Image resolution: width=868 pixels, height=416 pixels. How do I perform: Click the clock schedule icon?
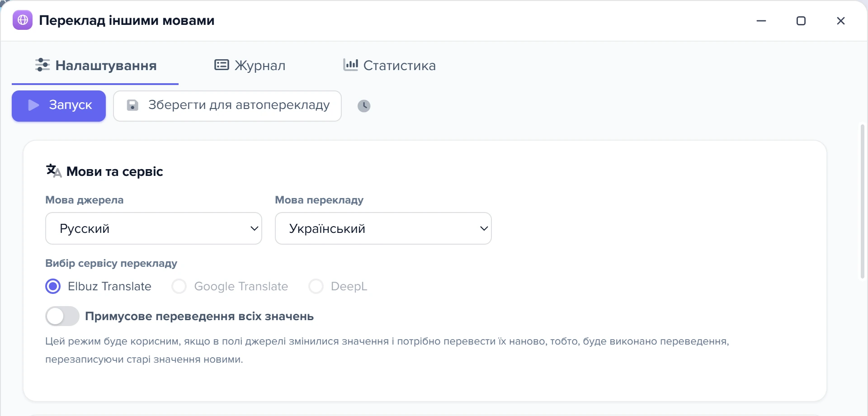coord(364,106)
